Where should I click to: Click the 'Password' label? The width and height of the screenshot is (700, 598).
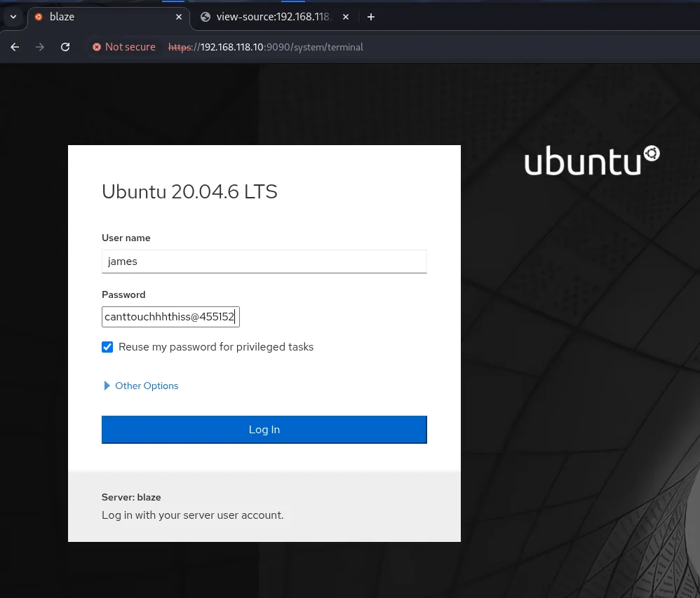click(123, 294)
